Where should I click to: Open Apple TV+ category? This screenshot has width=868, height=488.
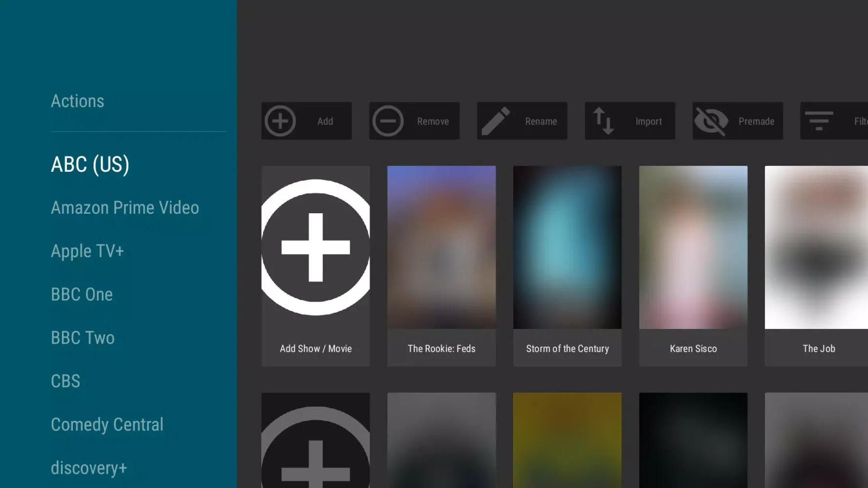tap(87, 251)
